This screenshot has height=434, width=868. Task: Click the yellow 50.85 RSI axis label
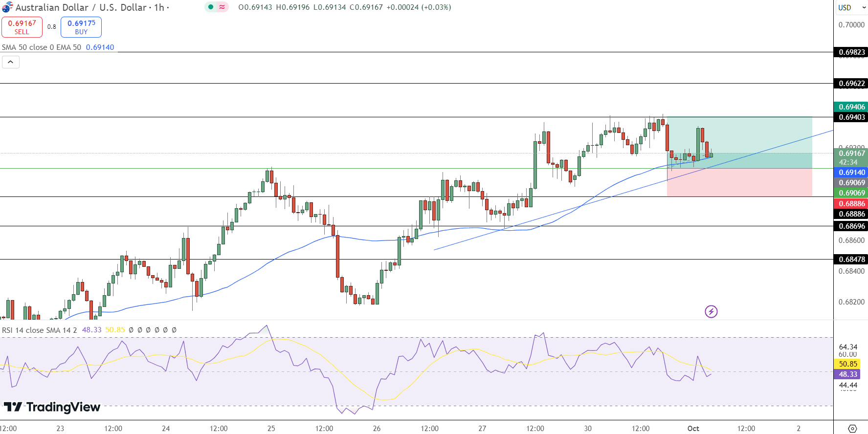pos(848,364)
